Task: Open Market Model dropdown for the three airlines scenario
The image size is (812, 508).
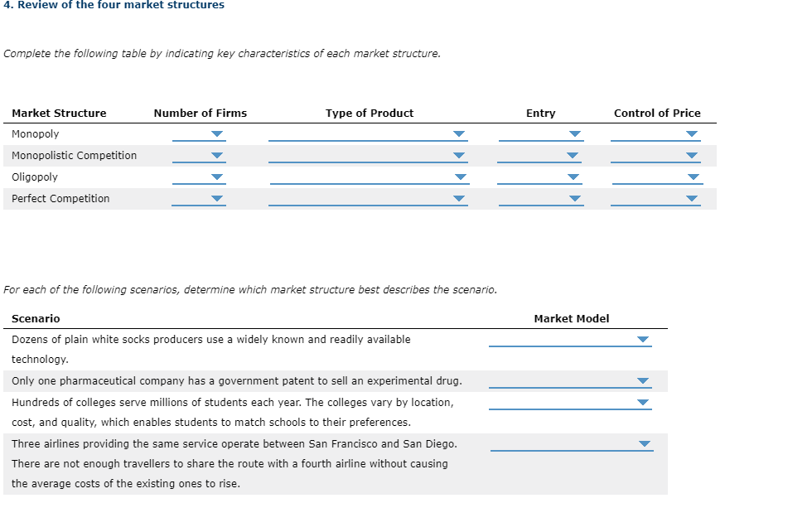Action: pos(643,443)
